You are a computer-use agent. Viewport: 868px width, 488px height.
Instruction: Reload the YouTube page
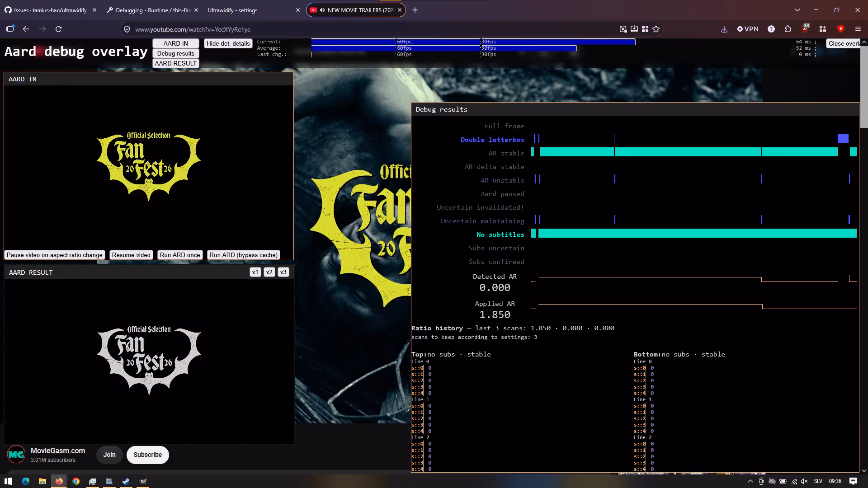tap(58, 29)
